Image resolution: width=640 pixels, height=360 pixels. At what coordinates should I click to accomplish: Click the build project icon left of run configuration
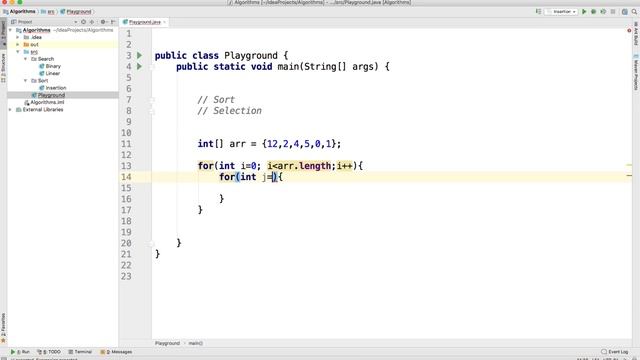click(538, 12)
